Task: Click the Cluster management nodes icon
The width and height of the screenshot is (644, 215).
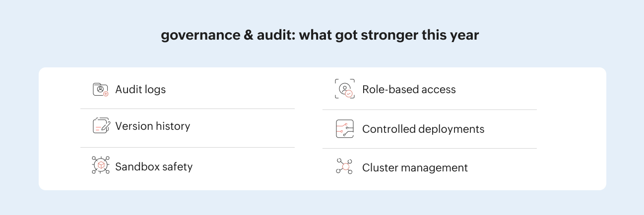Action: click(x=344, y=167)
